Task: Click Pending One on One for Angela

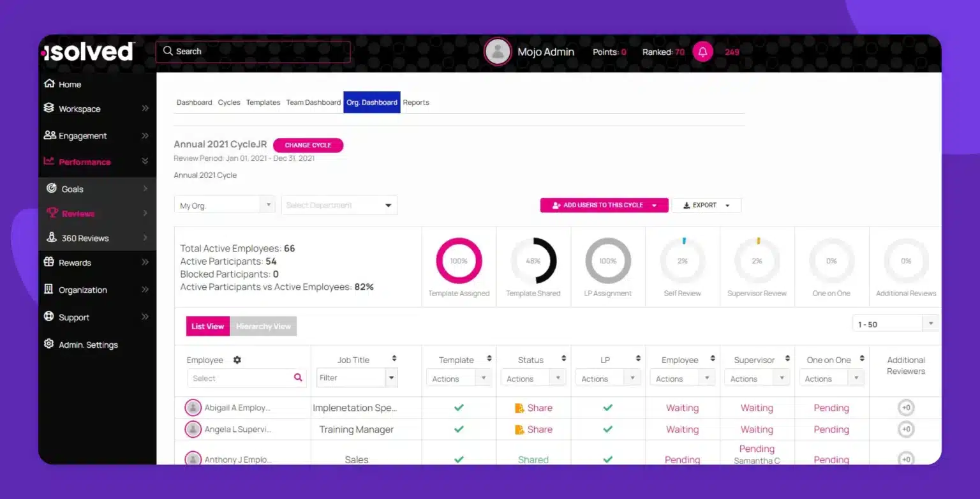Action: click(x=831, y=429)
